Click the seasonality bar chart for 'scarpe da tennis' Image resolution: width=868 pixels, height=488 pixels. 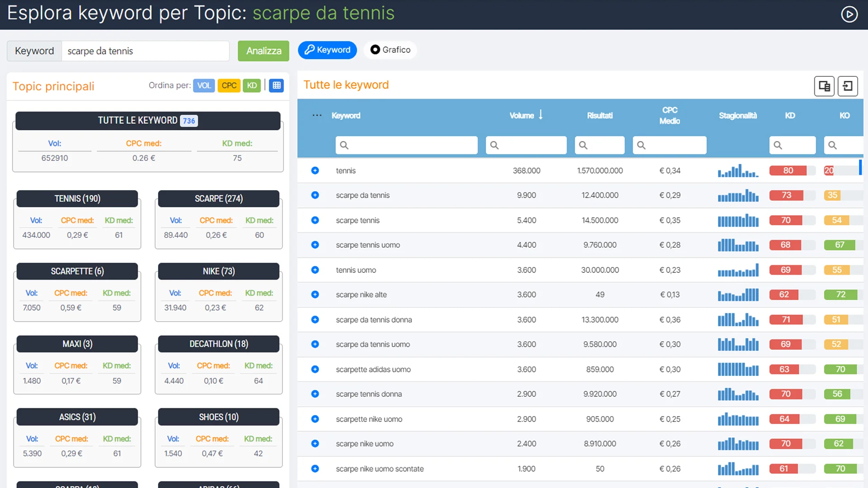click(x=738, y=196)
